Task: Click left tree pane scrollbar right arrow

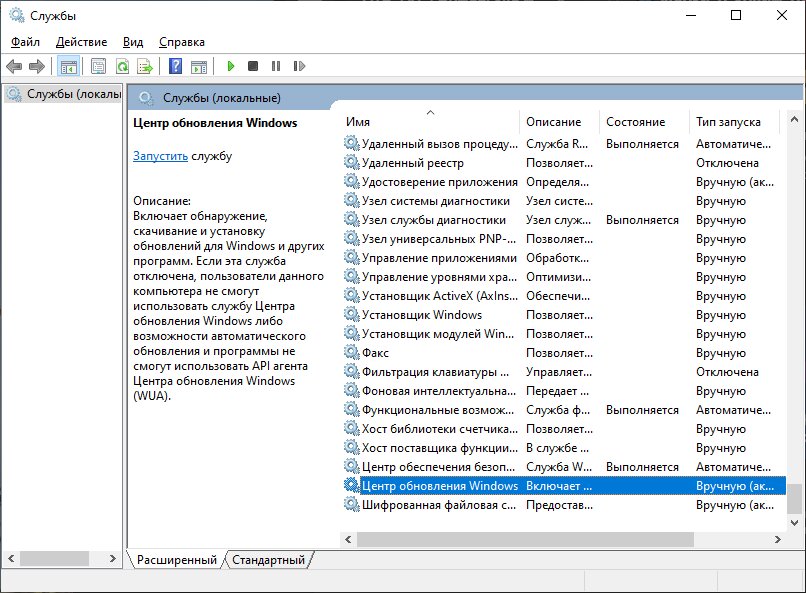Action: [113, 559]
